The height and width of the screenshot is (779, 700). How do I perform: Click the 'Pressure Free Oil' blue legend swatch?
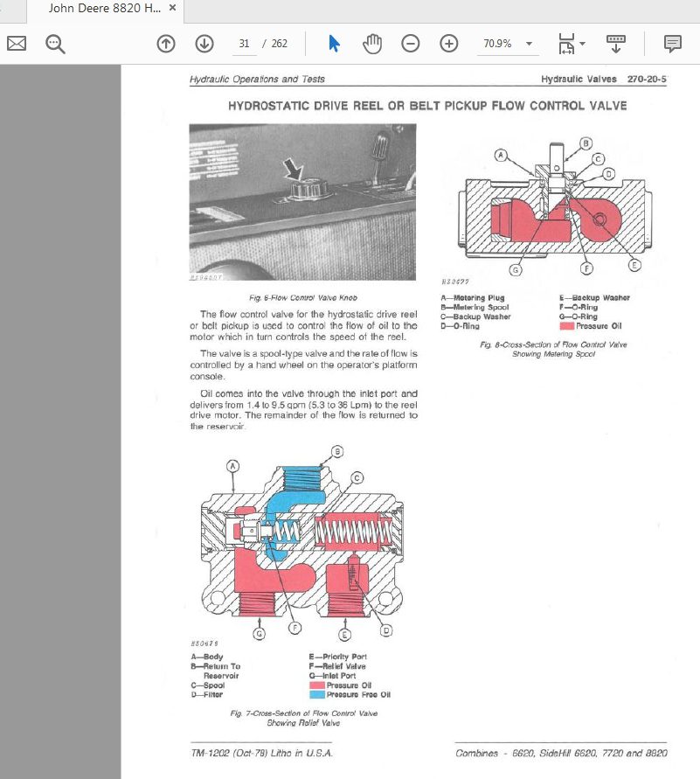tap(316, 694)
